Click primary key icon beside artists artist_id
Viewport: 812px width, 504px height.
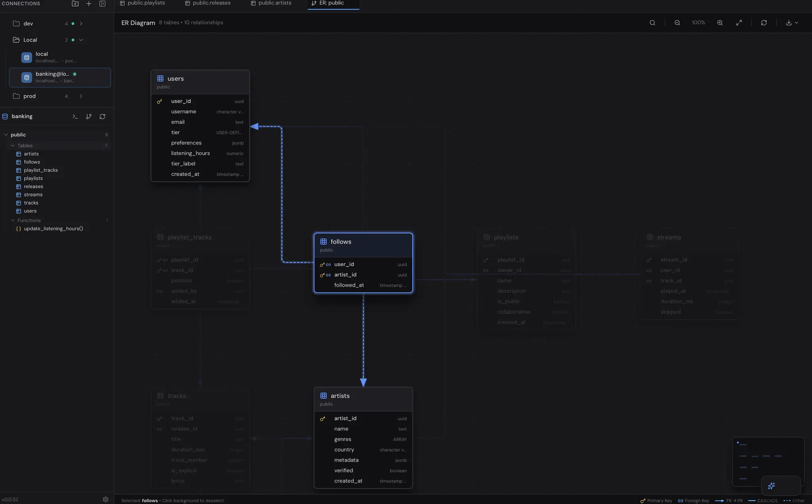[322, 419]
